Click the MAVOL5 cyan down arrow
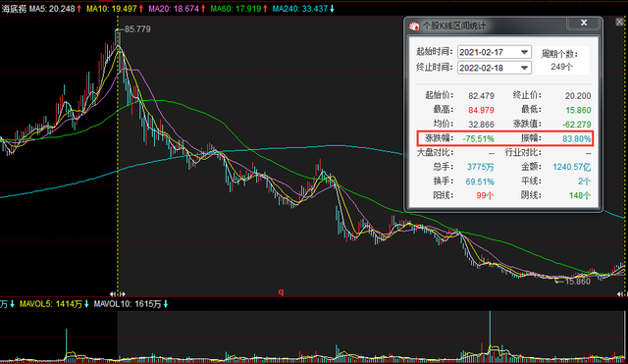628x364 pixels. (86, 304)
